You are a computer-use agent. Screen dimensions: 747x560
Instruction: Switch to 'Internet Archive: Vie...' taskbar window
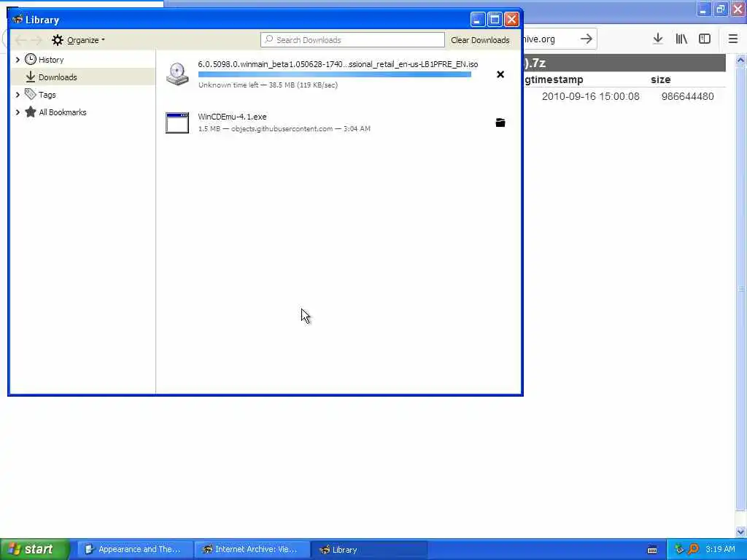pos(252,550)
